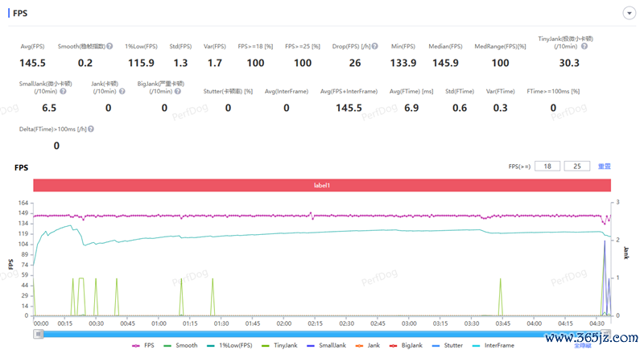Screen dimensions: 644x350
Task: Toggle SmallJank legend entry
Action: tap(327, 345)
